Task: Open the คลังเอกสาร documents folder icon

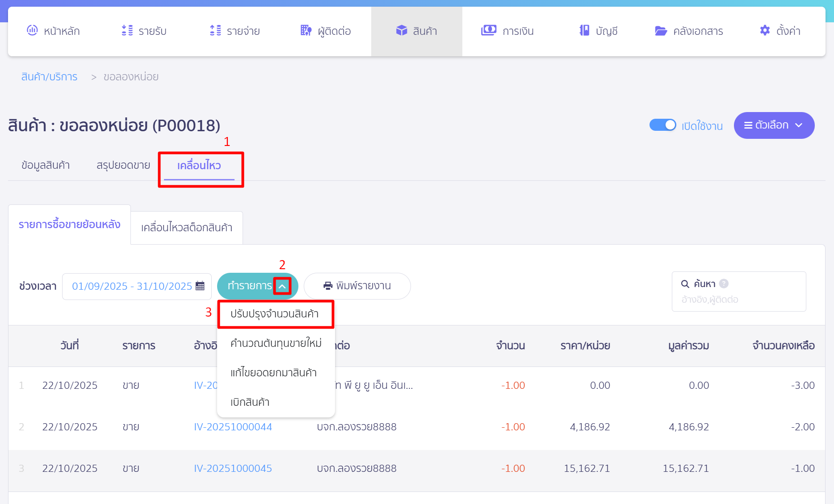Action: click(x=660, y=30)
